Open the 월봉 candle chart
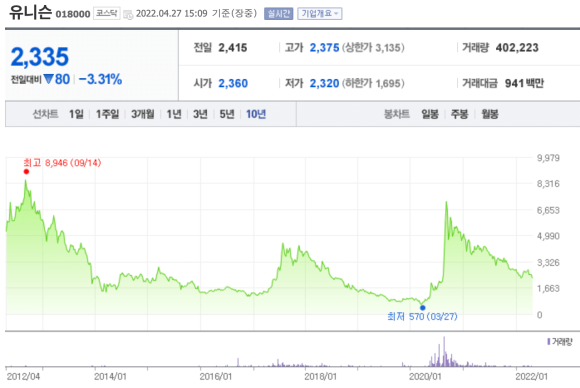Image resolution: width=580 pixels, height=388 pixels. pos(490,114)
